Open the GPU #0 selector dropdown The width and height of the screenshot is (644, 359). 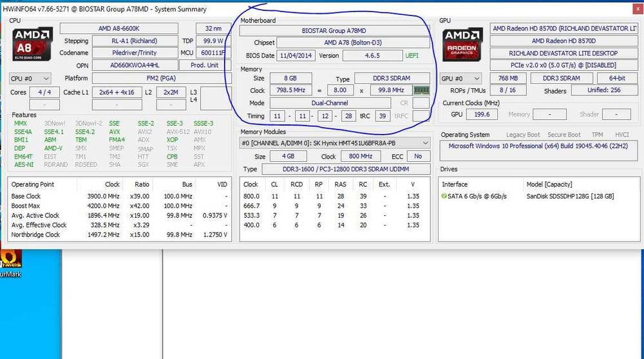[x=460, y=79]
